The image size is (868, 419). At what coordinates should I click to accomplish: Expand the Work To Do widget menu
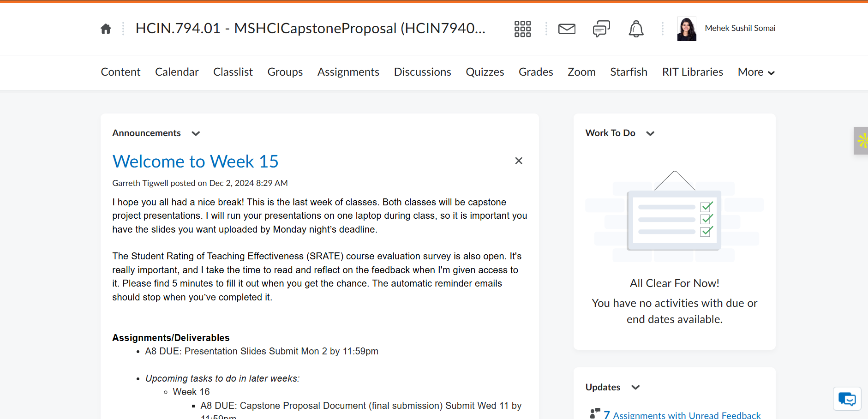pyautogui.click(x=650, y=133)
